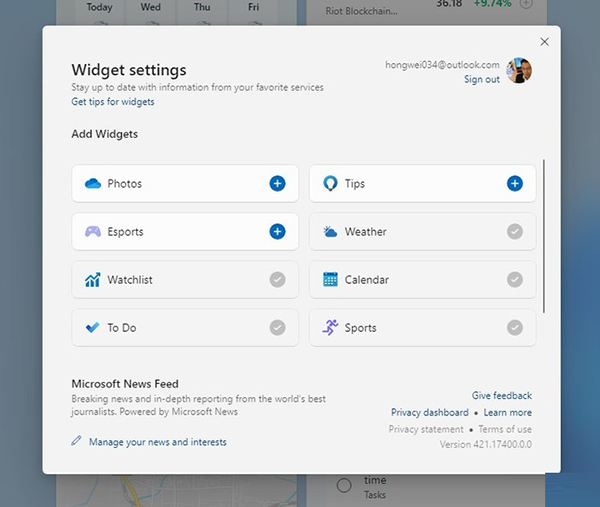Open the Privacy statement link
The height and width of the screenshot is (507, 600).
[x=426, y=429]
